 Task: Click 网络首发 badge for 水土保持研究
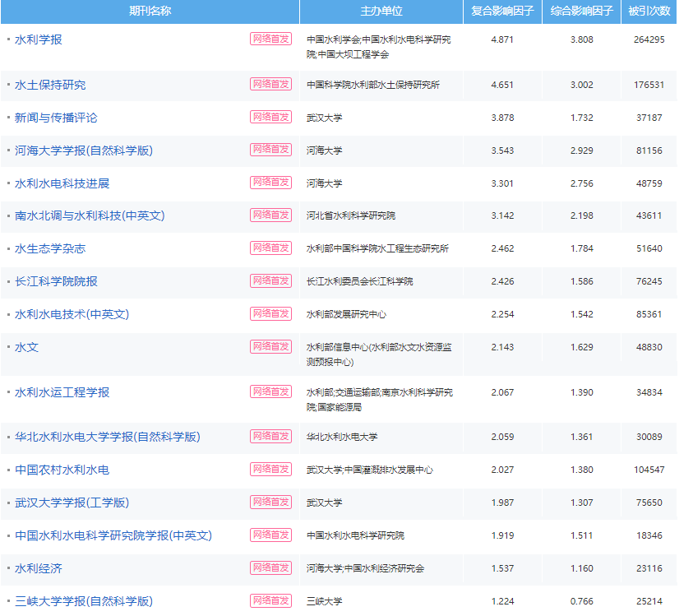click(x=271, y=84)
